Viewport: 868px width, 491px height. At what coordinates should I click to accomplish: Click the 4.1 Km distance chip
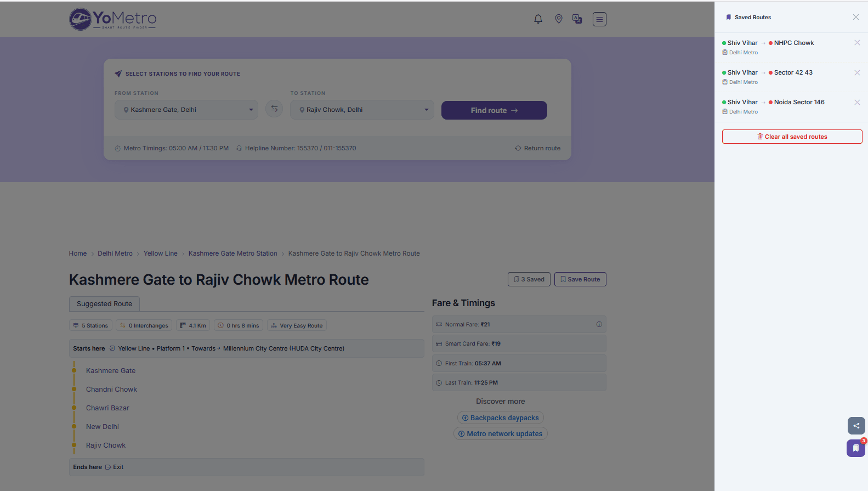click(x=193, y=325)
